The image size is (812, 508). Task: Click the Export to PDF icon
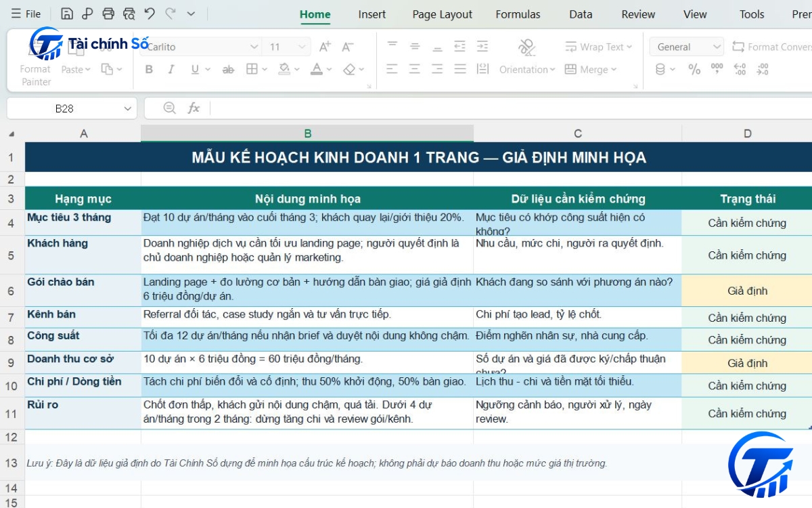pos(87,14)
